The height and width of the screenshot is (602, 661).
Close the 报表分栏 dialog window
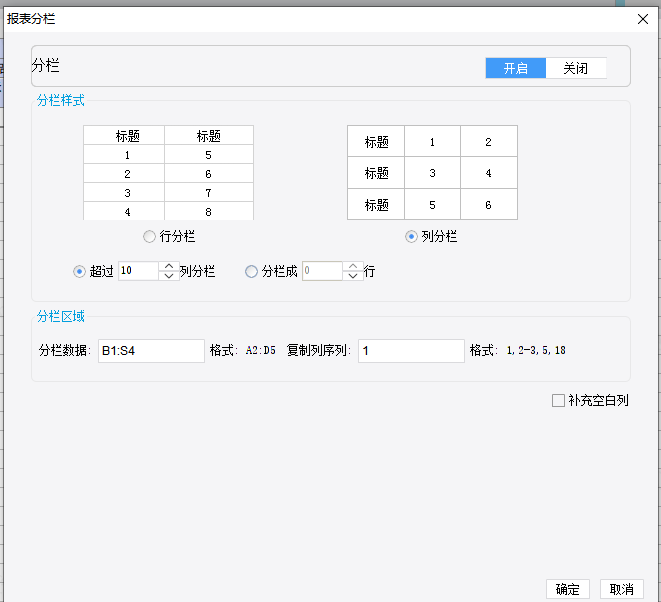[x=642, y=19]
